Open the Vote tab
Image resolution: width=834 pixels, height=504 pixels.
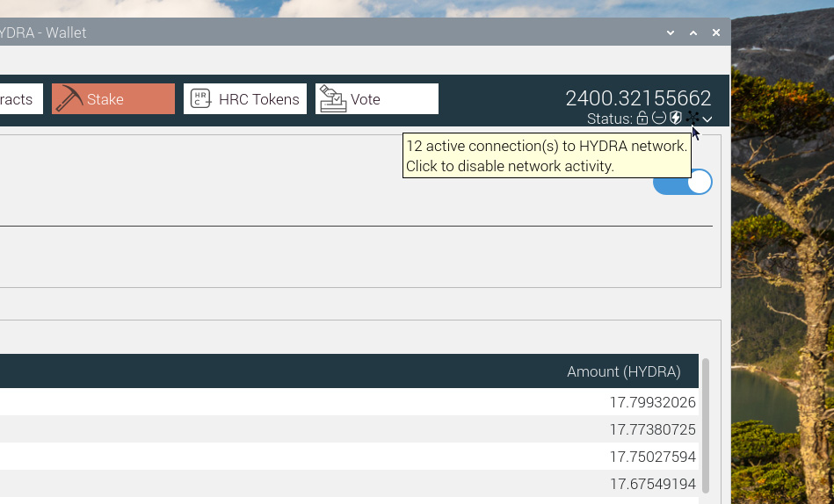[x=377, y=99]
